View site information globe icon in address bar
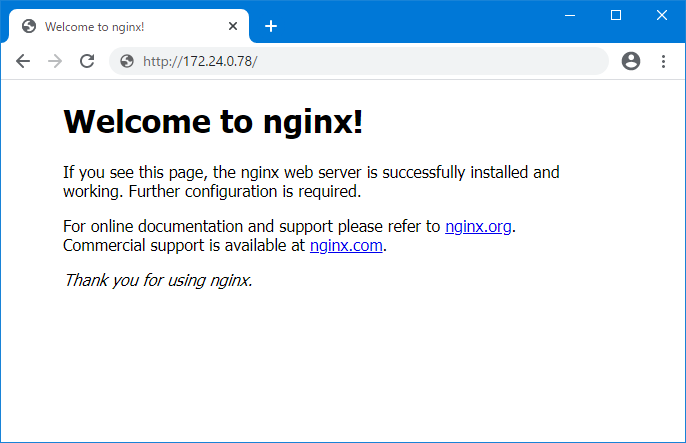 point(127,61)
